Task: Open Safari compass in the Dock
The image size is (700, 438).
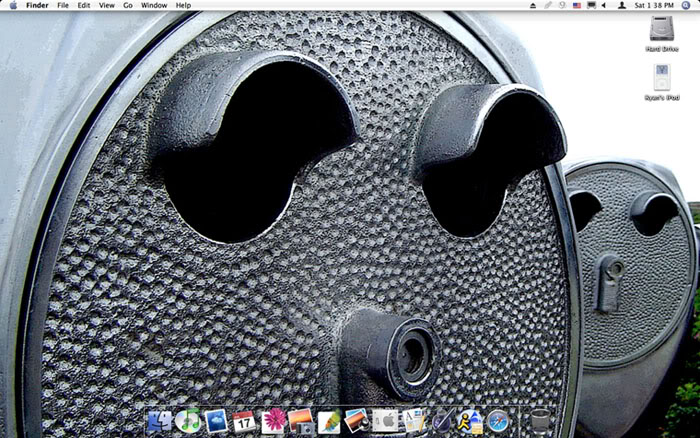Action: coord(498,421)
